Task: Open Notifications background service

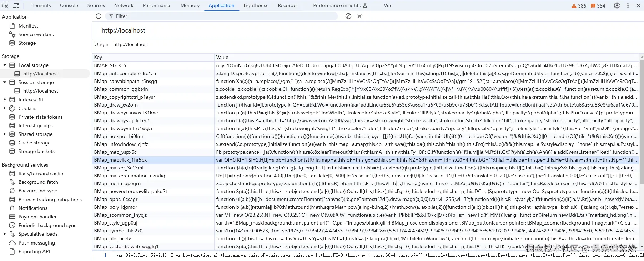Action: [33, 208]
